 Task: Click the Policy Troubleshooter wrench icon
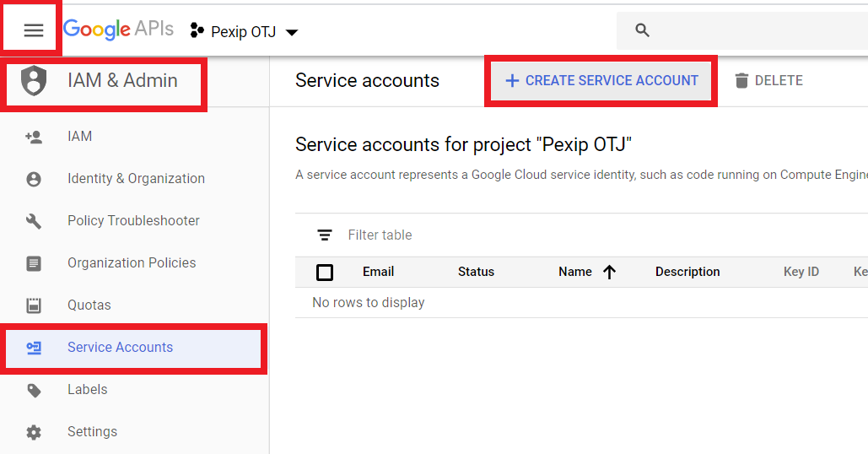(34, 221)
